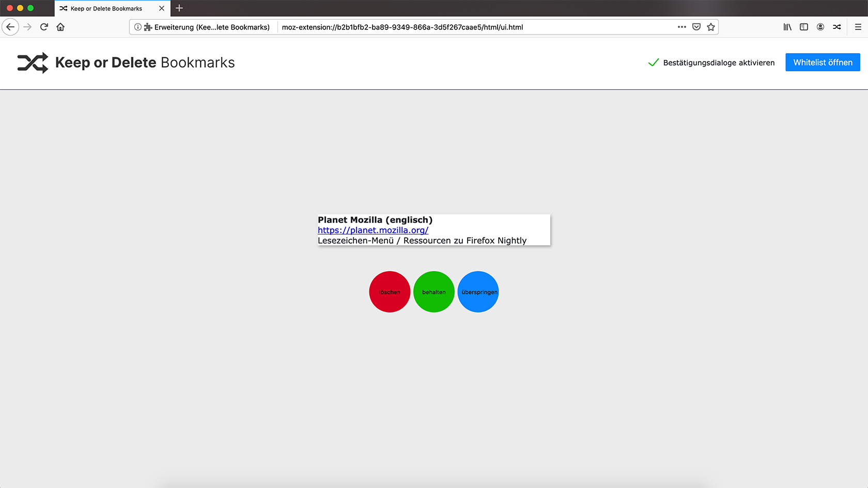
Task: Open the planet.mozilla.org link
Action: click(373, 230)
